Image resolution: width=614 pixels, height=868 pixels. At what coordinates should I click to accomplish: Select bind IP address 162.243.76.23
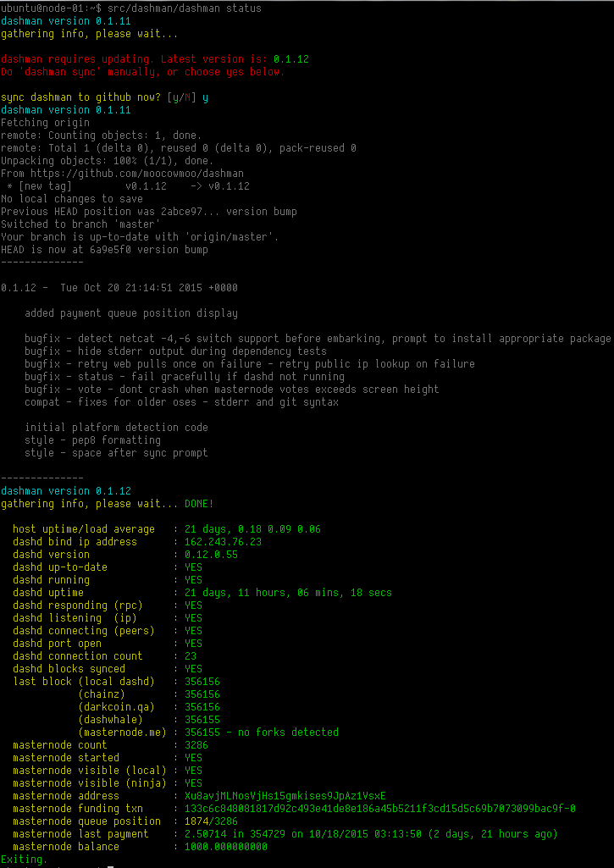tap(223, 542)
